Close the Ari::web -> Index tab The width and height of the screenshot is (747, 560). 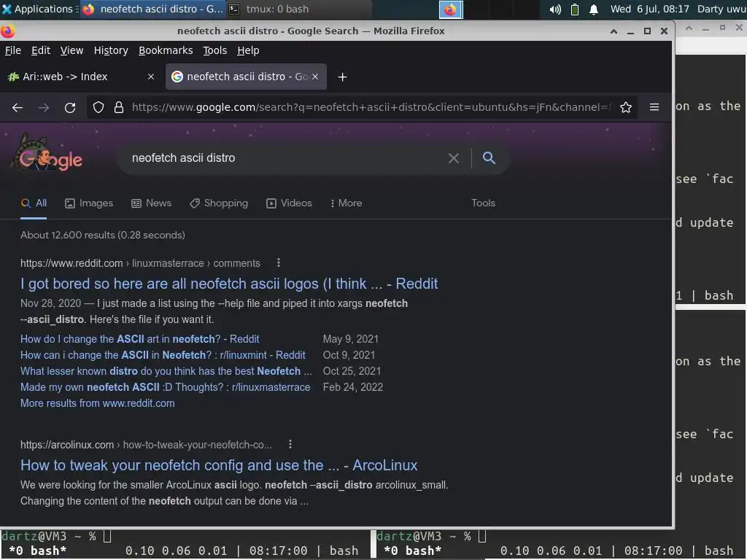[x=151, y=77]
